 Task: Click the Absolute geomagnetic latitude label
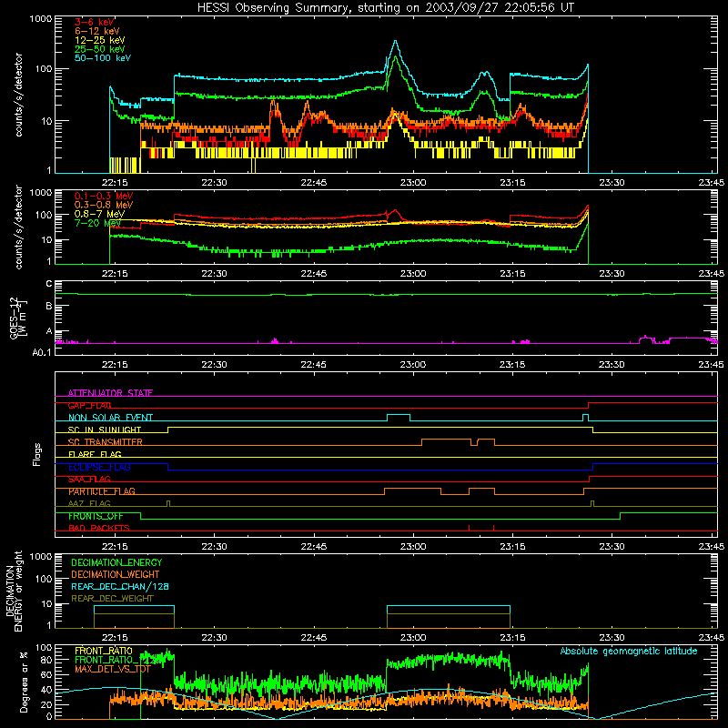click(x=629, y=651)
